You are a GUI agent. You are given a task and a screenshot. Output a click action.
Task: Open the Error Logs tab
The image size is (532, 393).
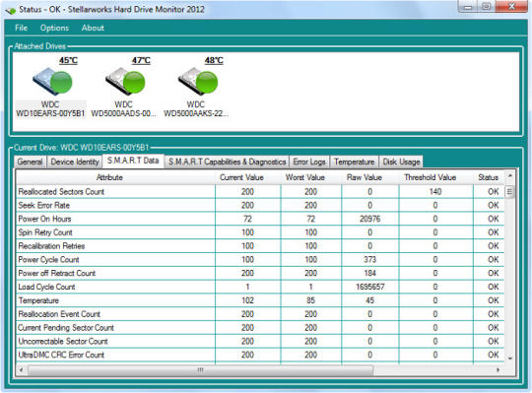(309, 162)
